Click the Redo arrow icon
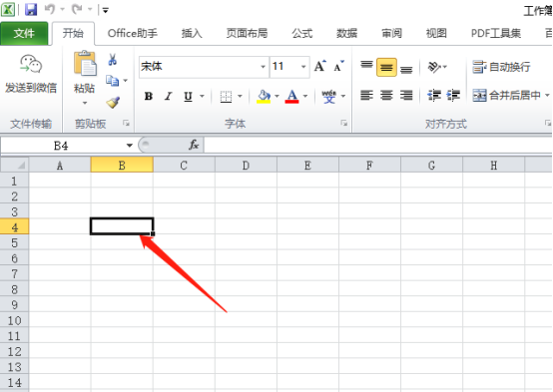The width and height of the screenshot is (553, 392). pyautogui.click(x=77, y=10)
